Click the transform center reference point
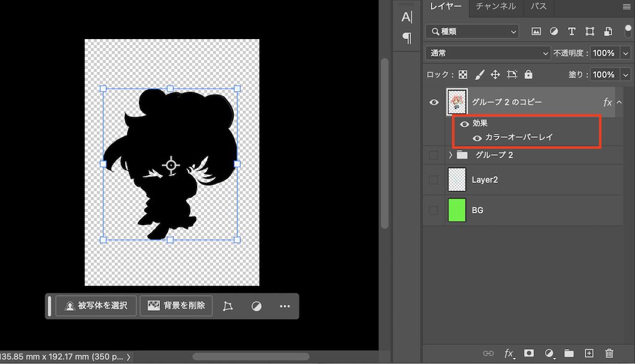Screen dimensions: 635x364 [171, 165]
